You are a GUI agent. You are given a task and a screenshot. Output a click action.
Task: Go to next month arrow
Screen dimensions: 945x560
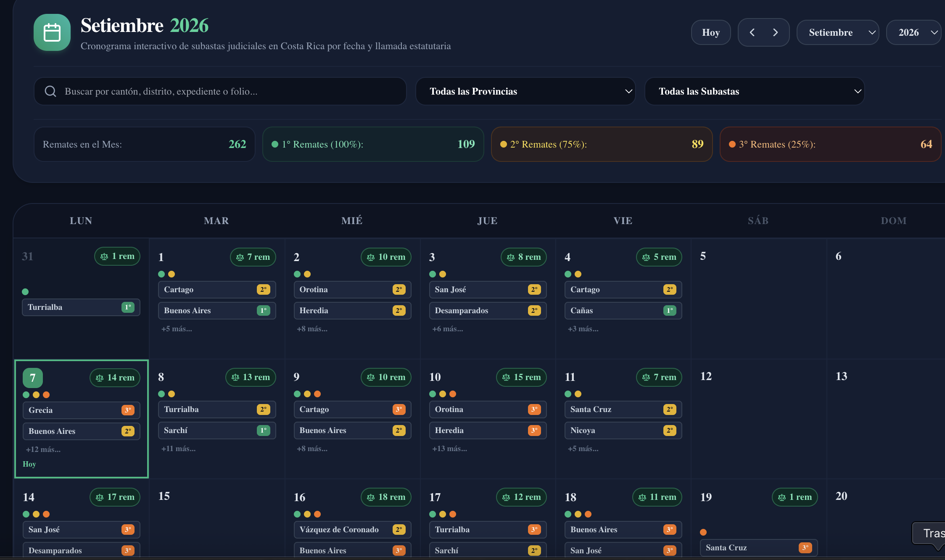775,32
